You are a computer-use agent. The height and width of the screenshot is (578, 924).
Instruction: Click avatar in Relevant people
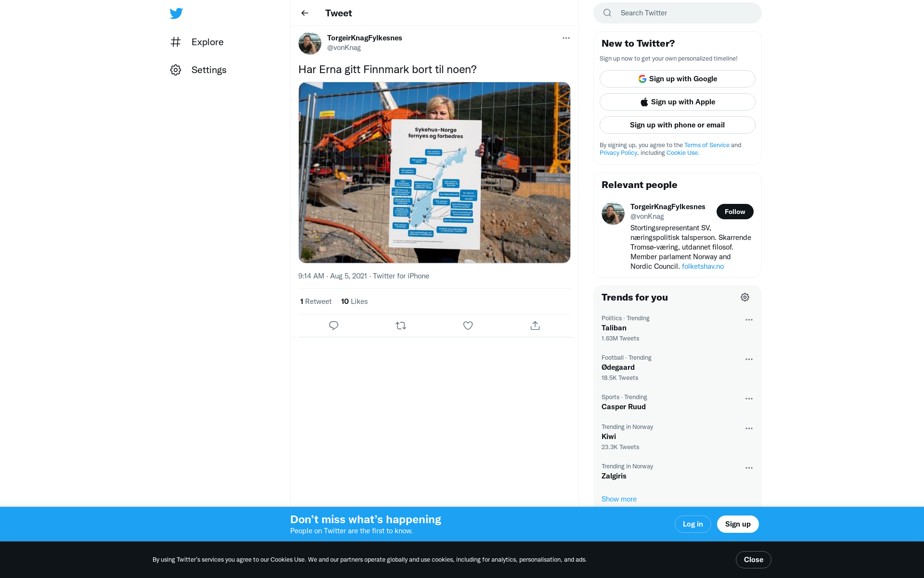(613, 214)
